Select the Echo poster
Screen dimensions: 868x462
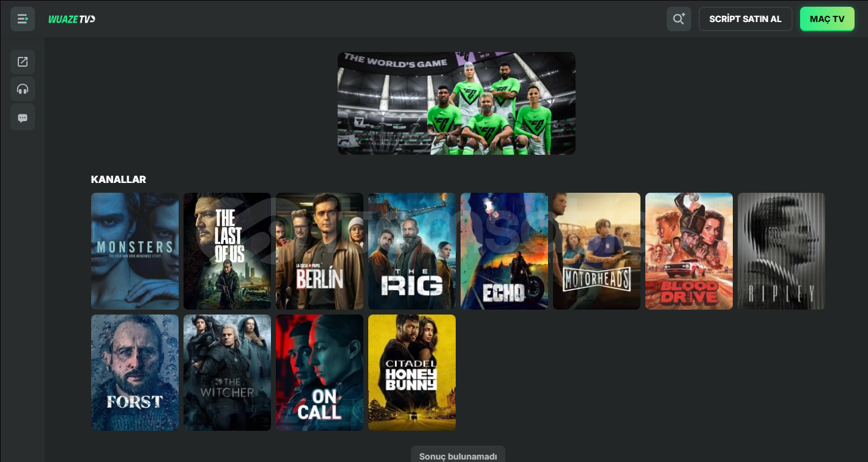pos(504,251)
